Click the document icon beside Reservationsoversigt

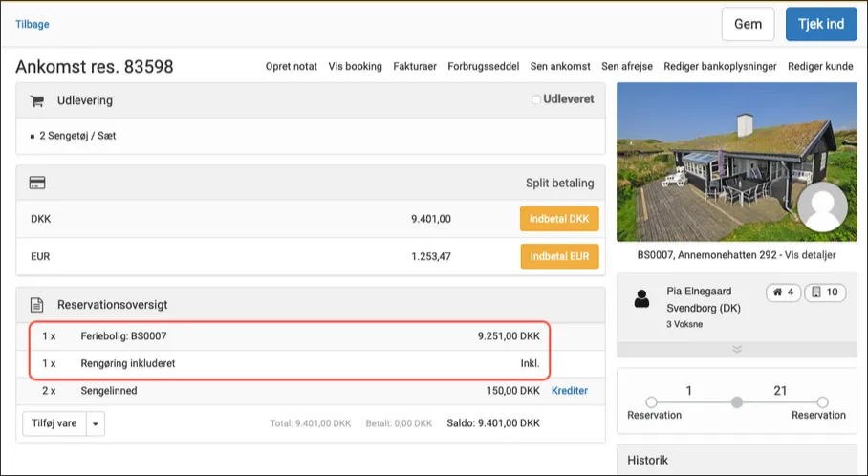tap(37, 305)
